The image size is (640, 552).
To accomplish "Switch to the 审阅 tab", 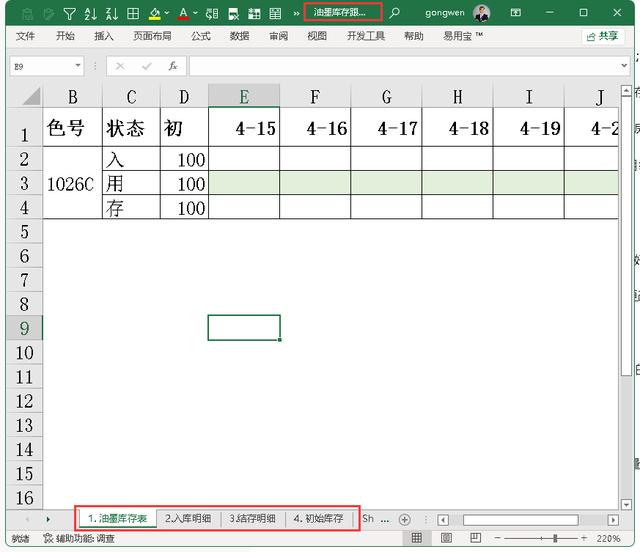I will tap(278, 36).
